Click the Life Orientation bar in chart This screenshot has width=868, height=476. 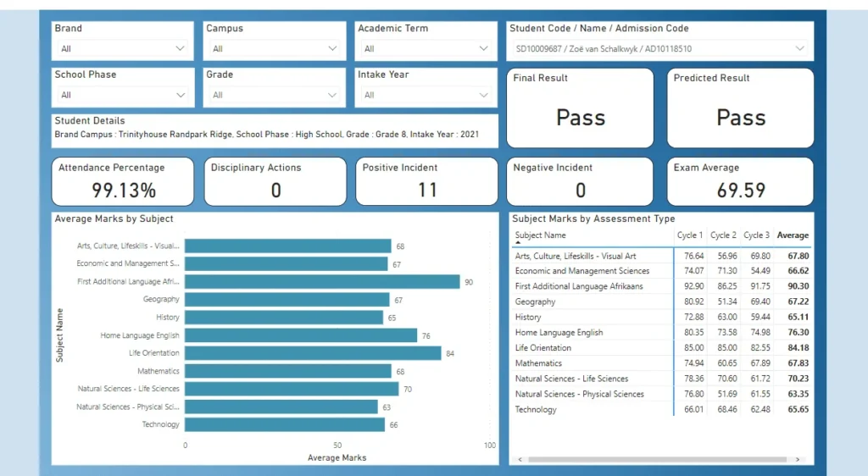(313, 353)
